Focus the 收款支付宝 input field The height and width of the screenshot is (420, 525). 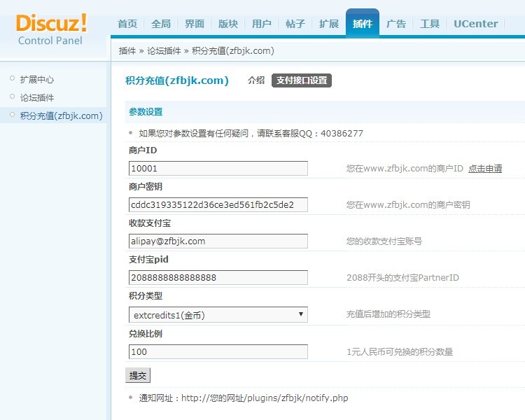pyautogui.click(x=218, y=241)
